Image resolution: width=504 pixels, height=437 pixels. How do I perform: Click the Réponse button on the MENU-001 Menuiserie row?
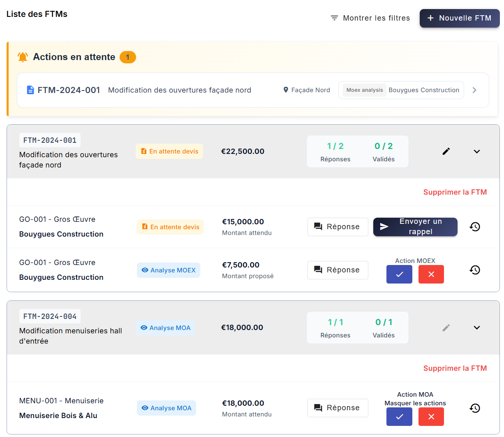click(x=338, y=408)
